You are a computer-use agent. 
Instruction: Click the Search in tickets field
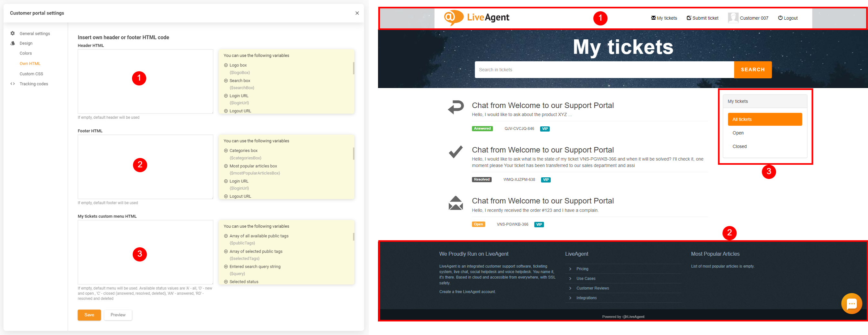(604, 70)
